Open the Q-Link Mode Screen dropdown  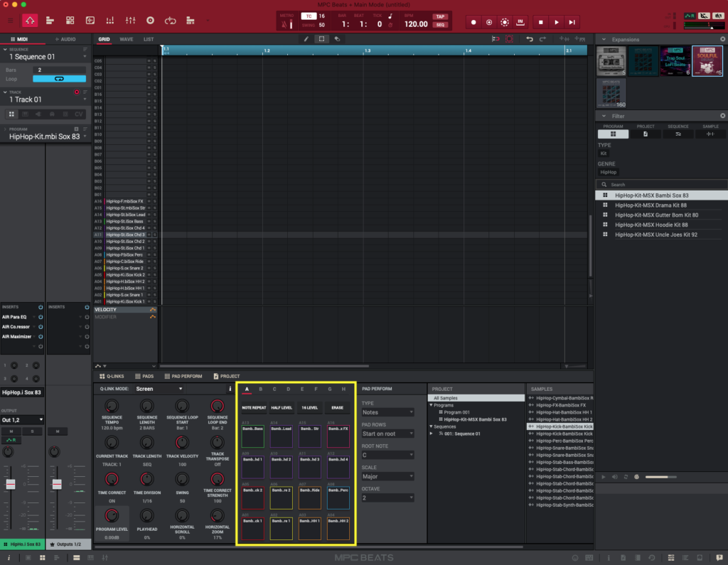159,389
